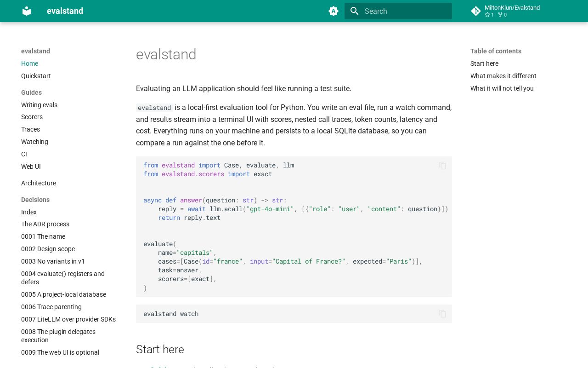Click the evalstand book logo icon
588x368 pixels.
tap(27, 11)
